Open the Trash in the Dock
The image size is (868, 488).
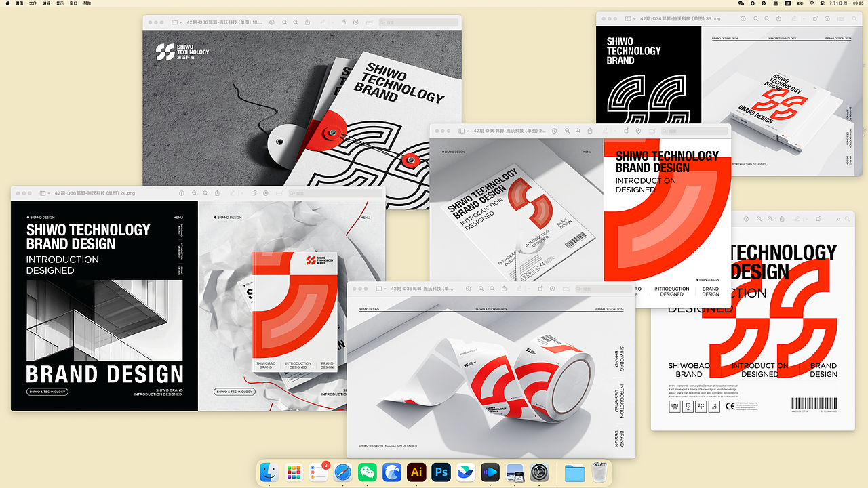[599, 472]
